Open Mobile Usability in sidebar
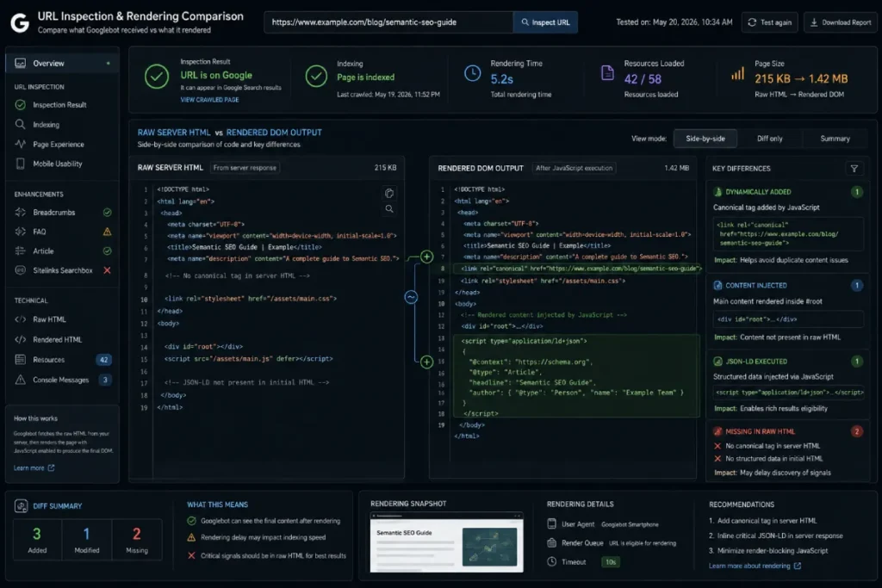 coord(58,164)
